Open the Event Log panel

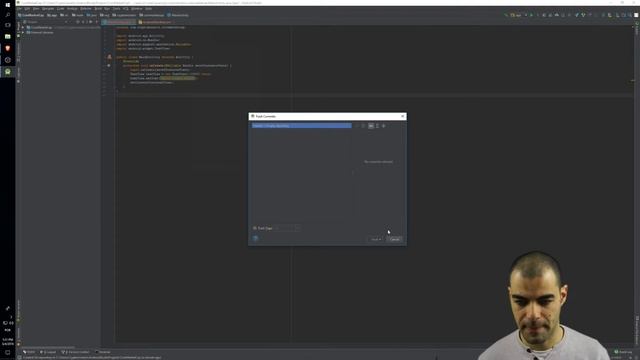click(x=623, y=352)
